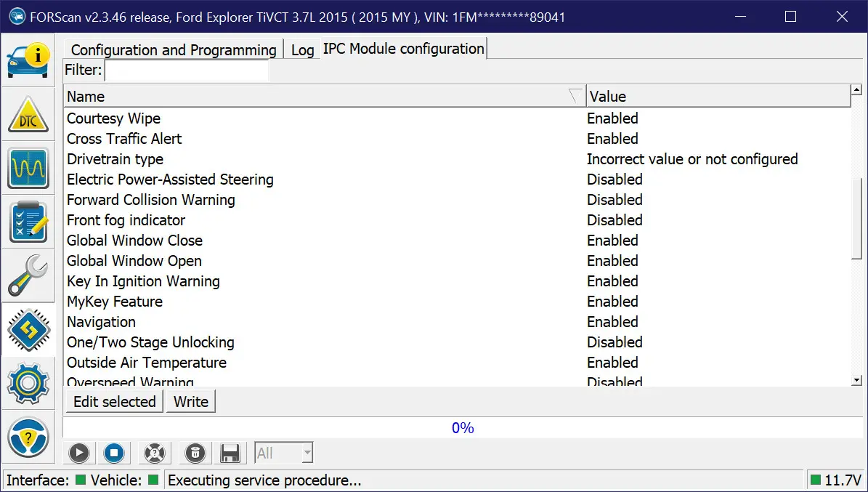Click the FORScan app icon in title bar
Viewport: 868px width, 492px height.
(x=17, y=17)
